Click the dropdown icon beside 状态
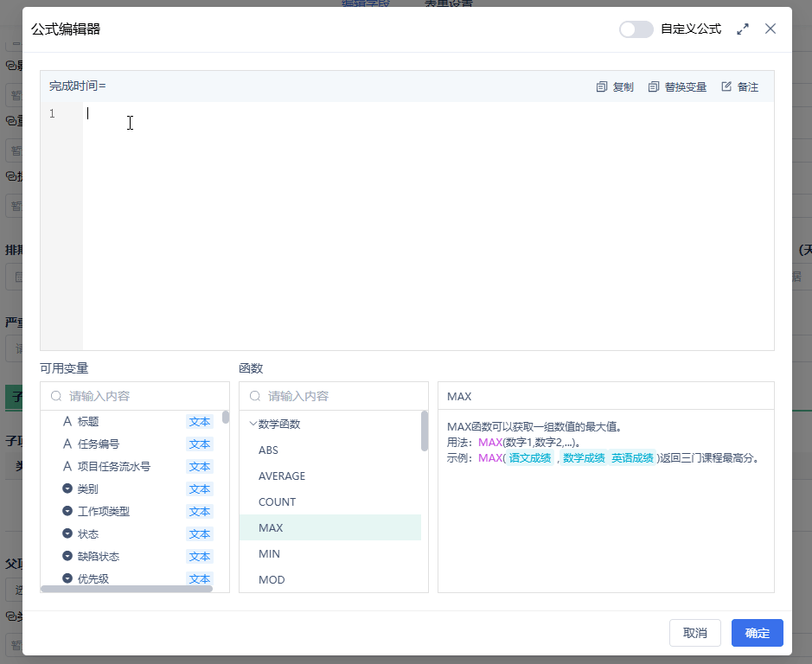The image size is (812, 664). click(x=67, y=534)
